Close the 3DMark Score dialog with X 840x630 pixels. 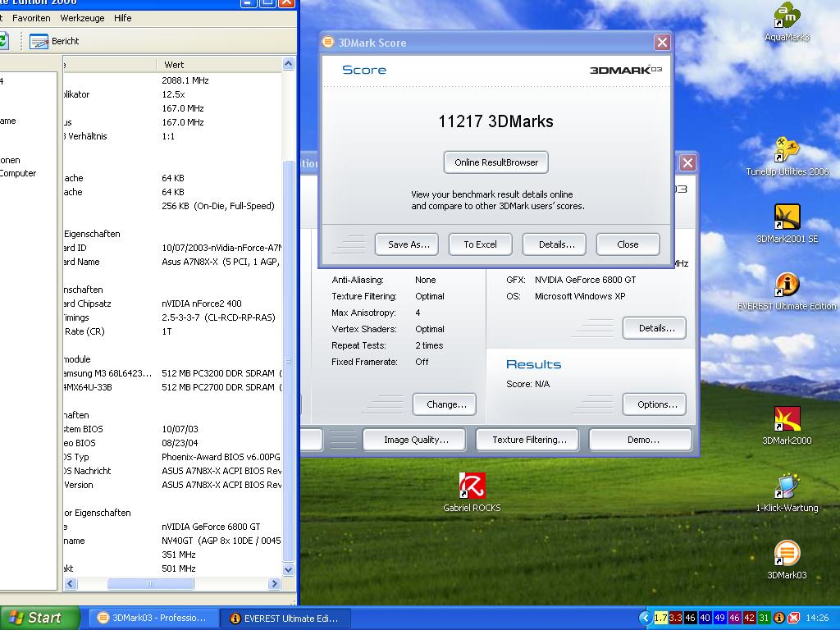click(x=662, y=43)
